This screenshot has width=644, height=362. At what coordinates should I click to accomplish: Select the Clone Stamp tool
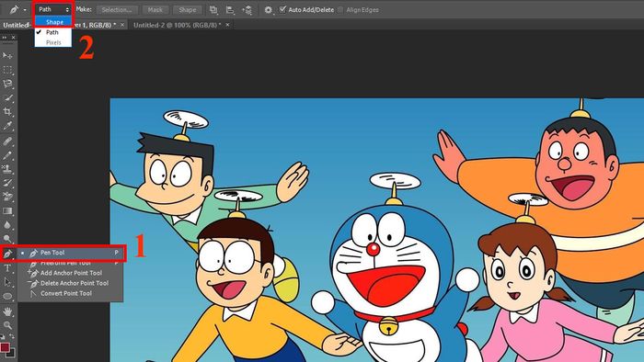pyautogui.click(x=7, y=169)
